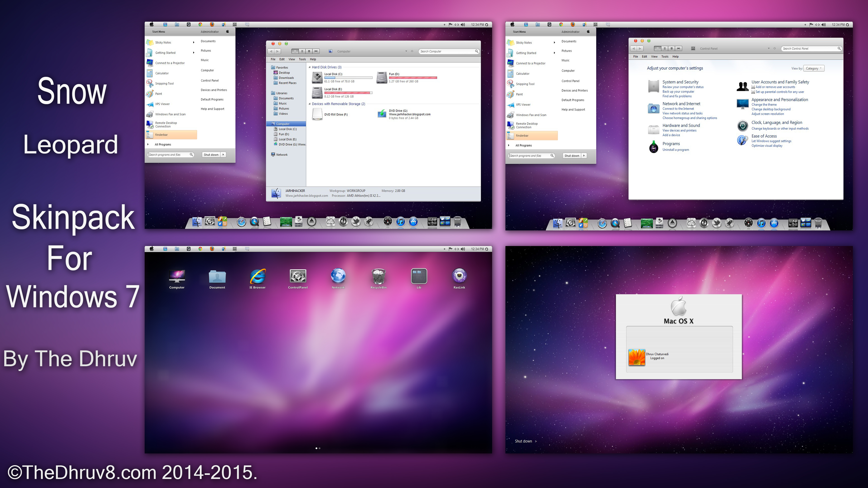Open QuickTime icon in dock below Control Panel window
This screenshot has width=868, height=488.
(x=615, y=223)
